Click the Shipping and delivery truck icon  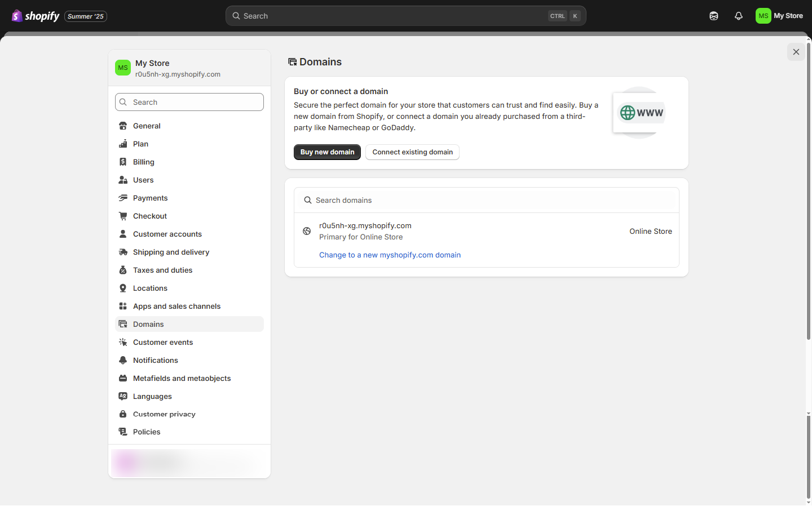(123, 252)
